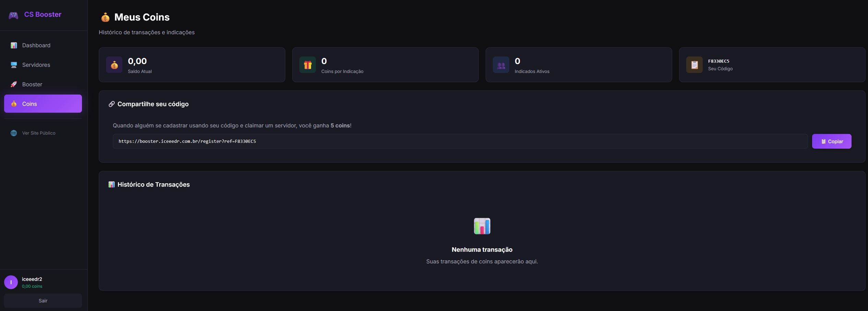
Task: Click the CS Booster brand title
Action: click(43, 14)
